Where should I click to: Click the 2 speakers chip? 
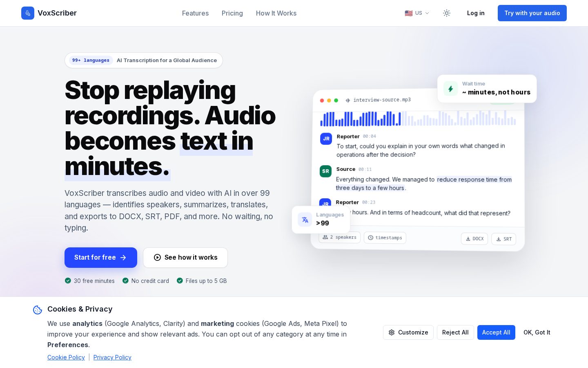click(340, 237)
